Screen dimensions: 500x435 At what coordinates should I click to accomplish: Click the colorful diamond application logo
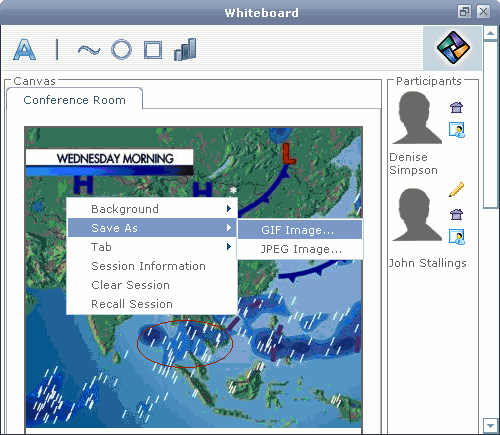pos(453,47)
